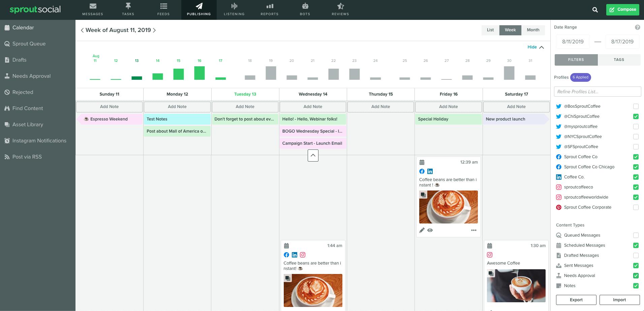This screenshot has height=311, width=644.
Task: Click pencil edit icon on Friday post
Action: 422,230
